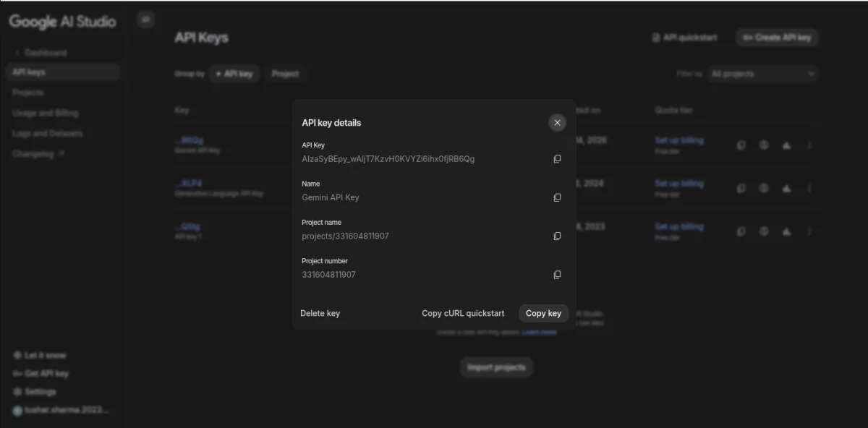Screen dimensions: 868x428
Task: Copy the Name field of the key dialog
Action: coord(557,197)
